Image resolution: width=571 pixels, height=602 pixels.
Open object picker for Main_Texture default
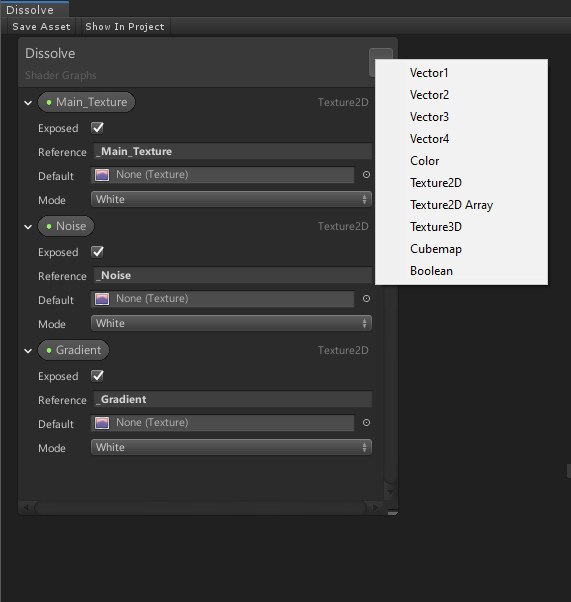[x=366, y=175]
